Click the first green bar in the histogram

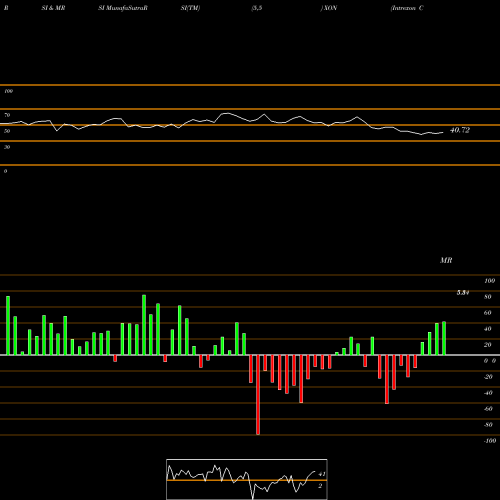click(8, 326)
